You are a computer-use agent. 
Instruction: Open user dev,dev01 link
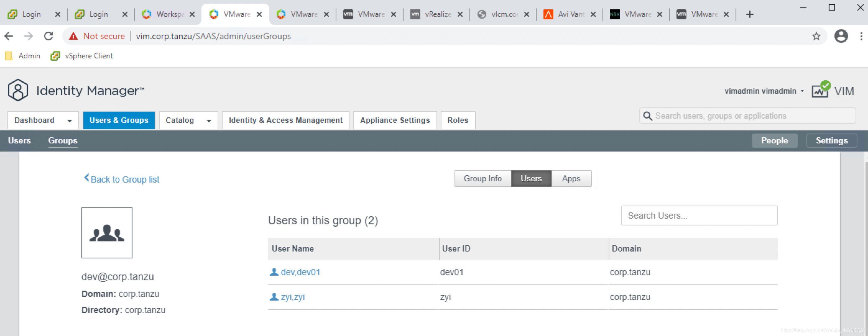coord(300,272)
